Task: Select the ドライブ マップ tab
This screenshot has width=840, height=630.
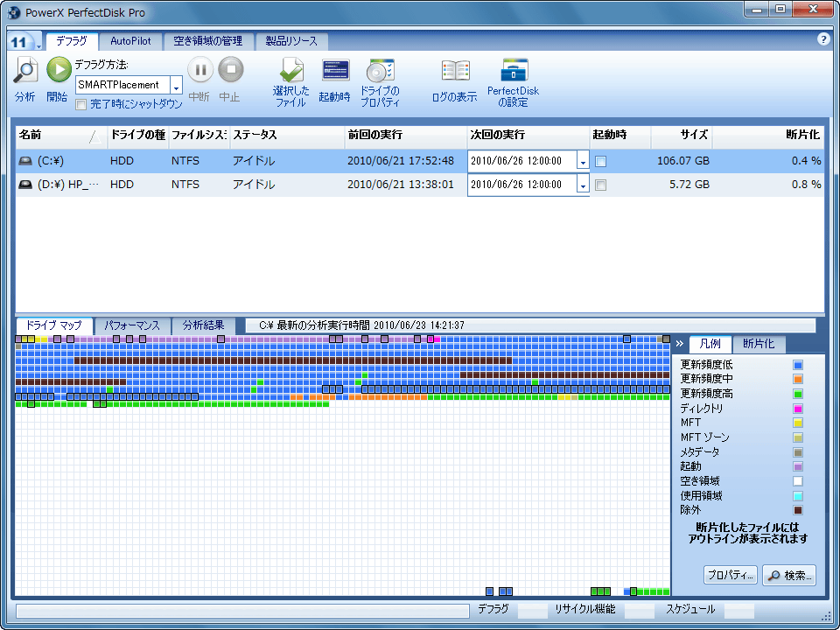Action: tap(54, 325)
